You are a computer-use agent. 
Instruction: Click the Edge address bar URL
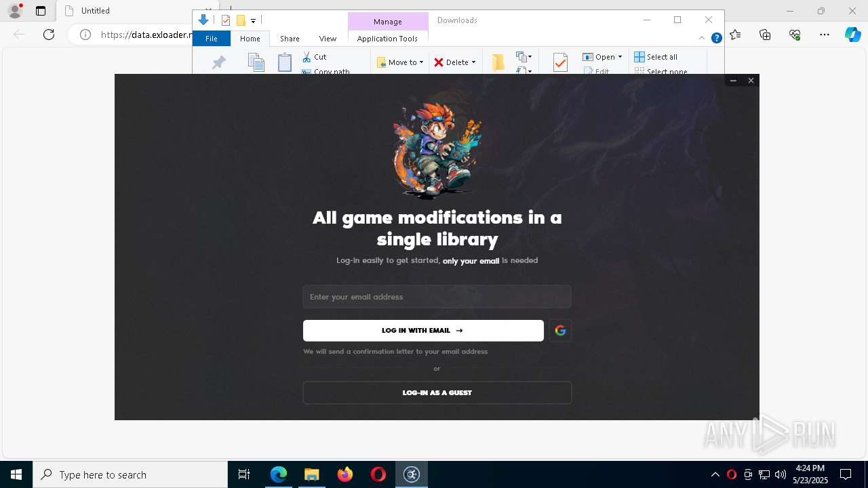(146, 35)
